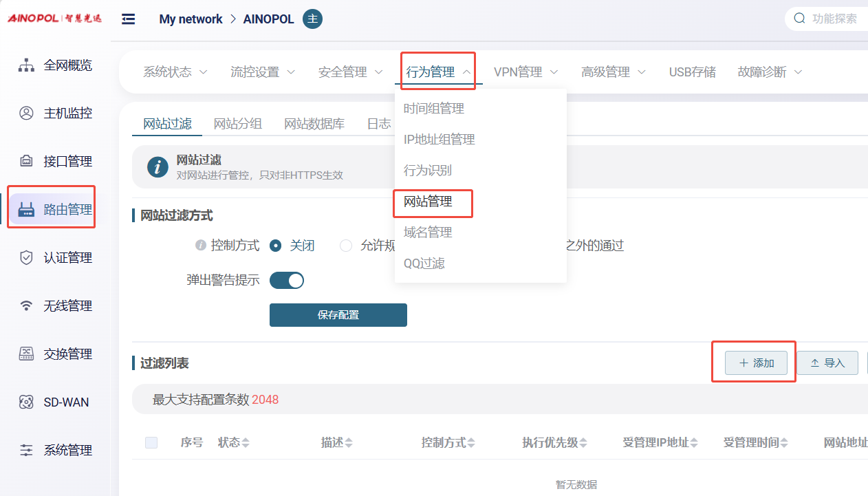Click the 功能探索 search field

pyautogui.click(x=834, y=19)
